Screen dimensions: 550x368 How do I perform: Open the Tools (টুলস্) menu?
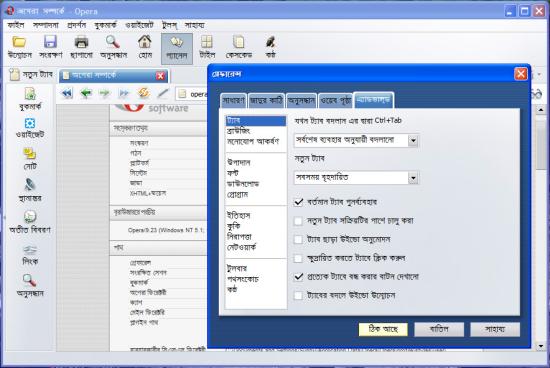pos(169,25)
